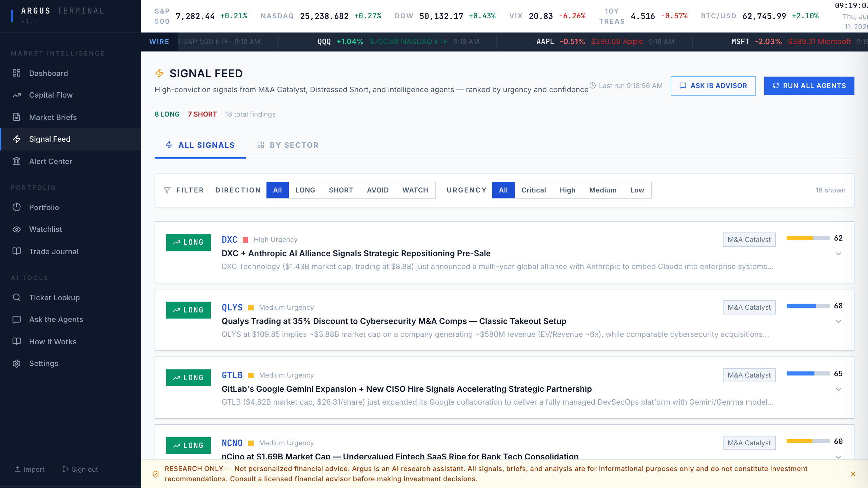868x488 pixels.
Task: Open the Dashboard grid icon
Action: click(x=17, y=73)
